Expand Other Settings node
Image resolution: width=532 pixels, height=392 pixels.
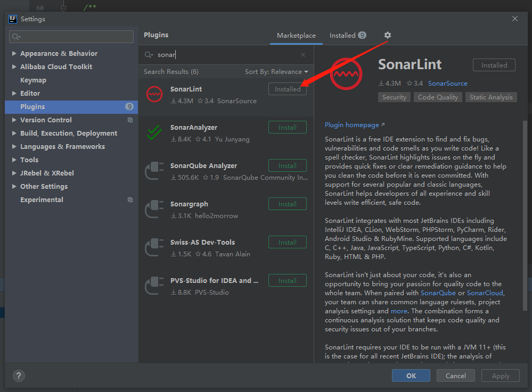pyautogui.click(x=14, y=186)
